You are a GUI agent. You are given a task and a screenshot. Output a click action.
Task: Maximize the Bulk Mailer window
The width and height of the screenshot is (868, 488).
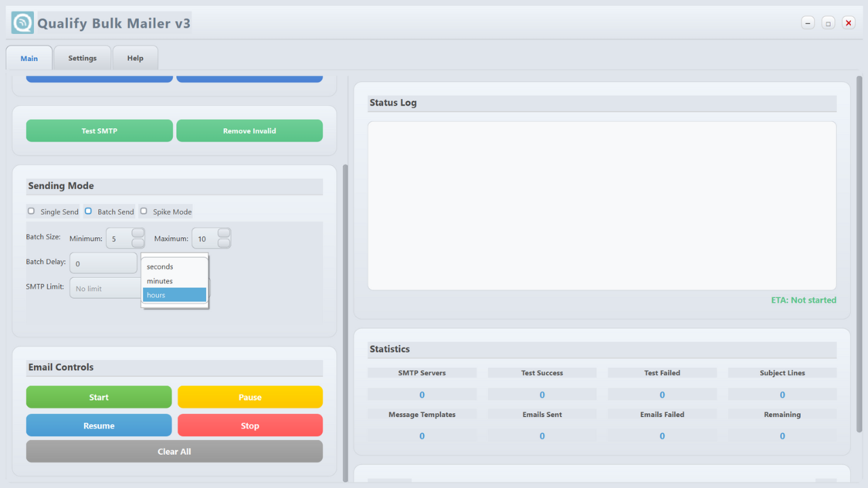tap(828, 23)
